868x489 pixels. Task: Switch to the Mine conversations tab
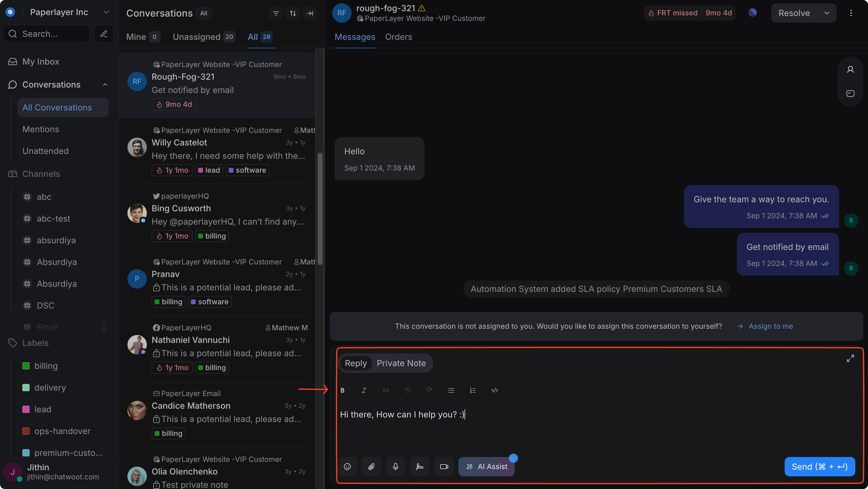pyautogui.click(x=143, y=37)
